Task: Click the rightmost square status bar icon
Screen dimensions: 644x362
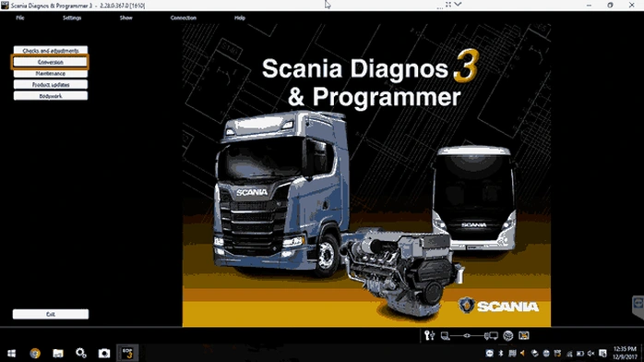Action: [524, 336]
